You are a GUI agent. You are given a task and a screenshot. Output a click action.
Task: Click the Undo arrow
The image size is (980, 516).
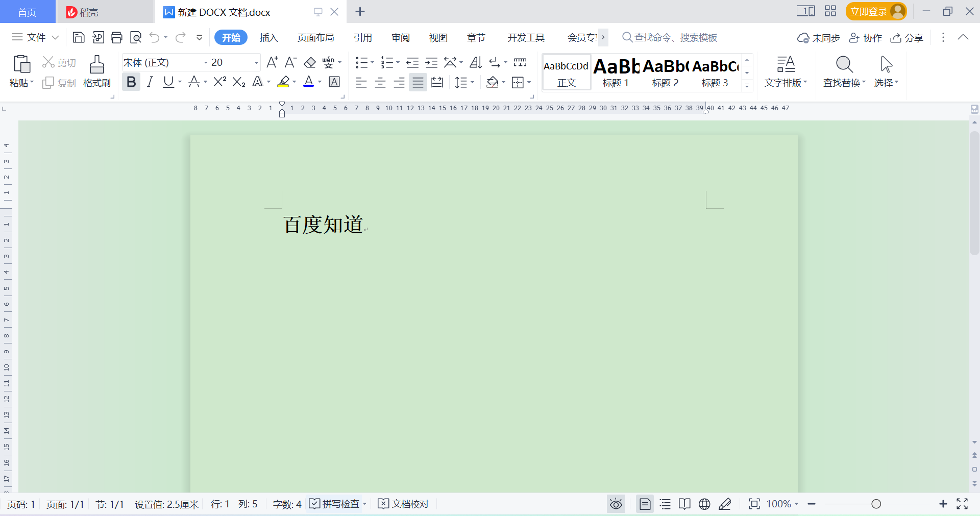155,37
